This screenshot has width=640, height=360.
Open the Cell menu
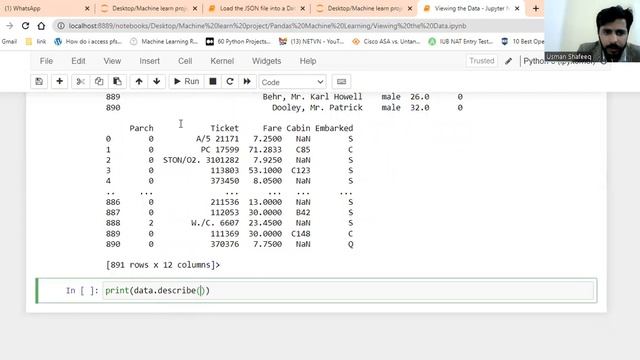click(185, 61)
